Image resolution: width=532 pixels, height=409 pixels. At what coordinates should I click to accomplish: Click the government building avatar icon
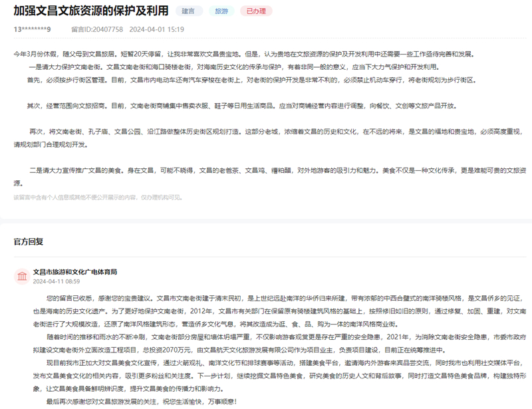point(22,276)
